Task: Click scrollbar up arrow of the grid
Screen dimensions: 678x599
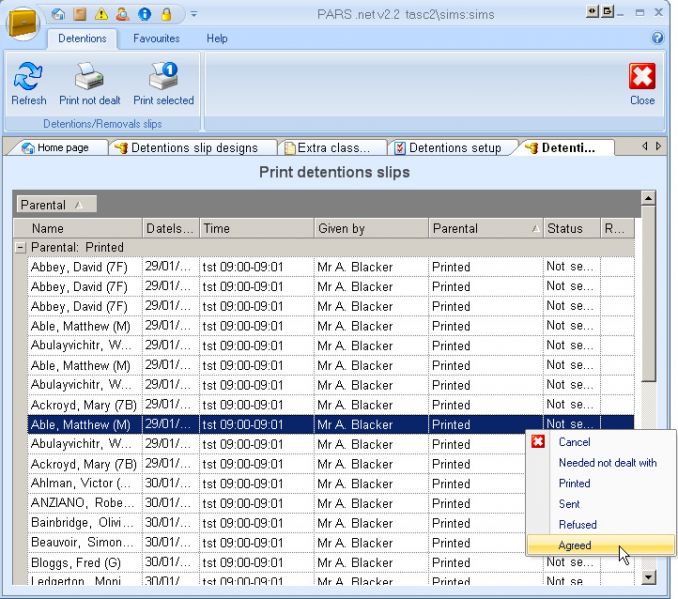Action: [648, 198]
